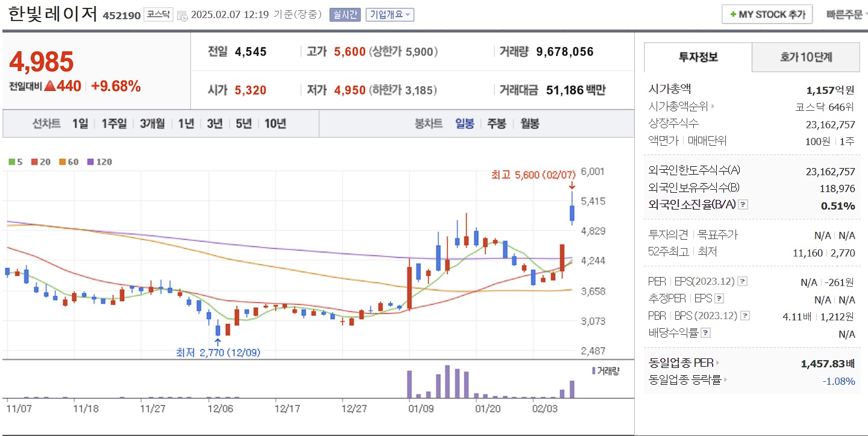
Task: Select the 3년 line chart period
Action: pyautogui.click(x=214, y=123)
